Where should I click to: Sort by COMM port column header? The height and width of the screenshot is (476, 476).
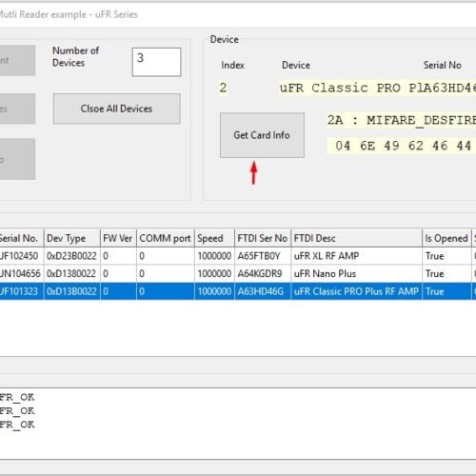click(x=166, y=238)
